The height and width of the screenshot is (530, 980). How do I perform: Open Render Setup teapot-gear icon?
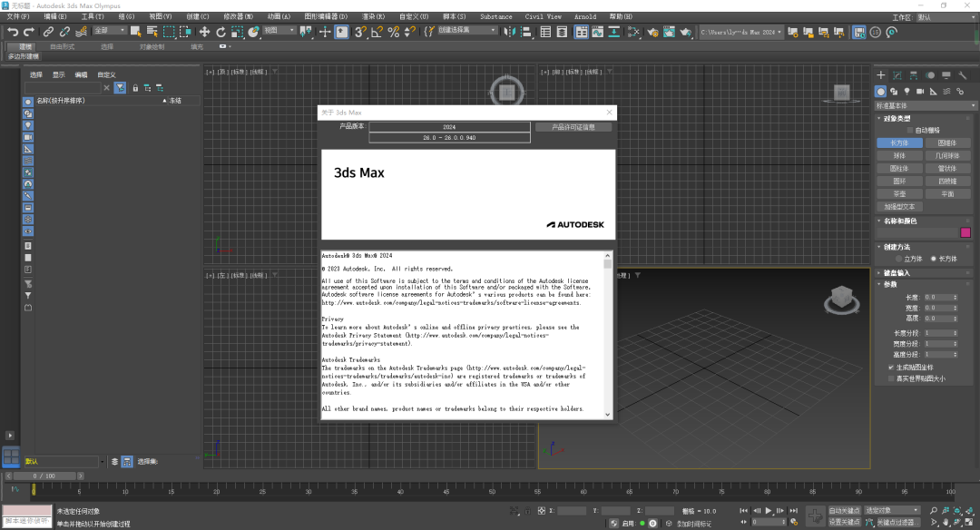click(652, 31)
